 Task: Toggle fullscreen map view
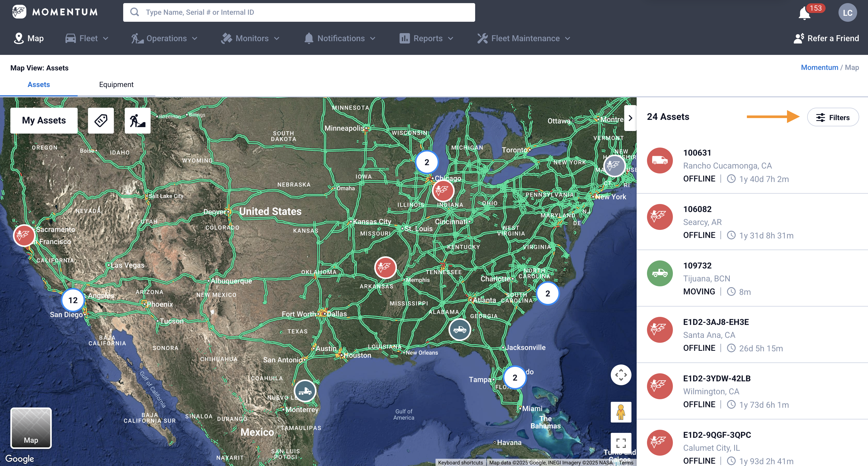pyautogui.click(x=621, y=442)
